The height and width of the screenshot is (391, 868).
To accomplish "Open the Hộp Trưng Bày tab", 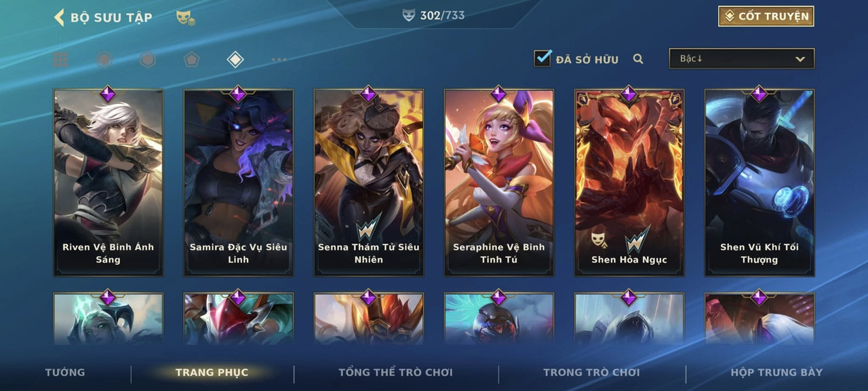I will tap(776, 372).
